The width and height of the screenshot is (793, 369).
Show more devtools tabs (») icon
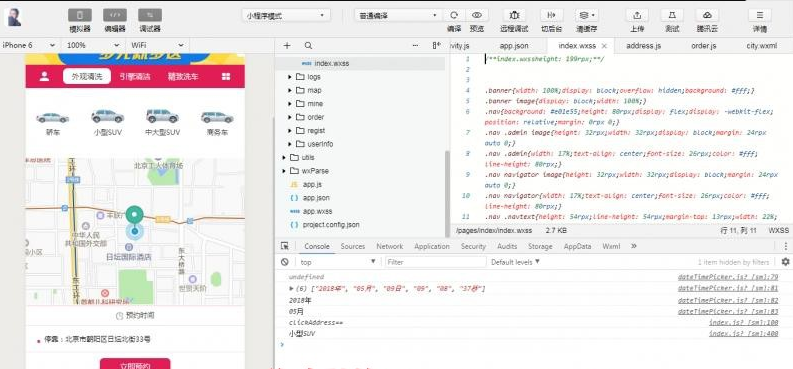(634, 246)
